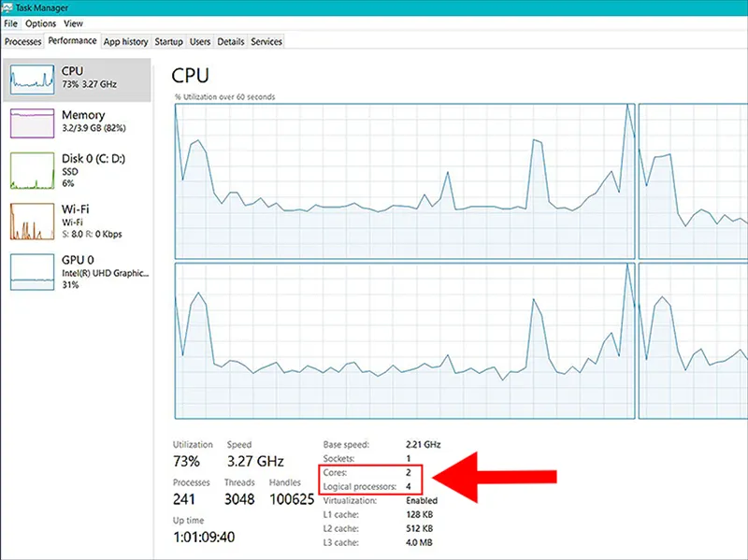Select the Performance tab
The height and width of the screenshot is (560, 748).
pyautogui.click(x=73, y=40)
